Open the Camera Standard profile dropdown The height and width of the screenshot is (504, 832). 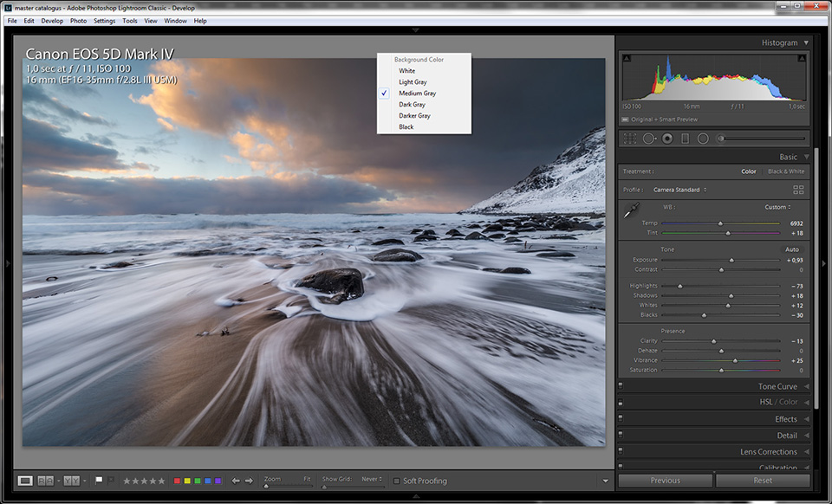pyautogui.click(x=679, y=190)
